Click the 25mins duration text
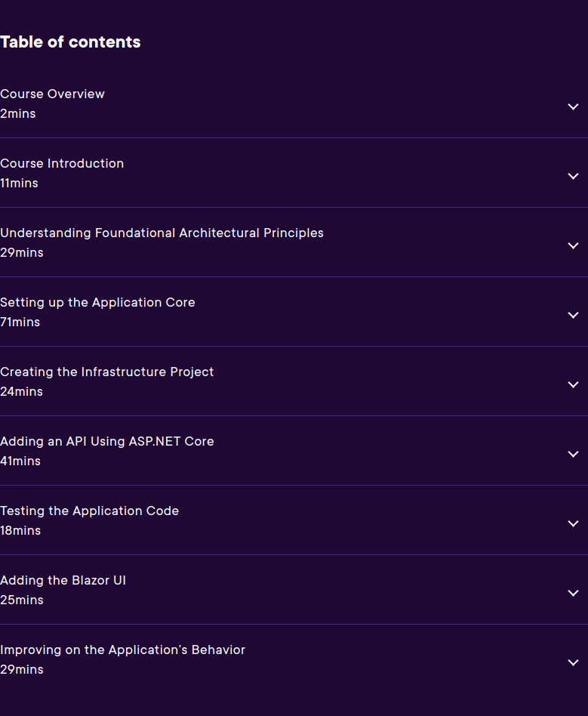The width and height of the screenshot is (588, 716). coord(22,600)
